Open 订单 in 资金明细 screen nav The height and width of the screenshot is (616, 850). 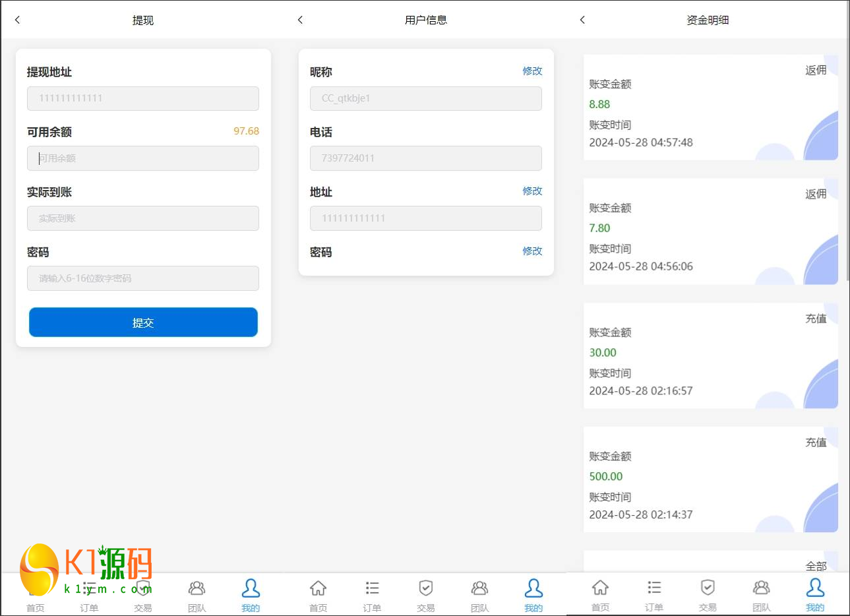[654, 596]
